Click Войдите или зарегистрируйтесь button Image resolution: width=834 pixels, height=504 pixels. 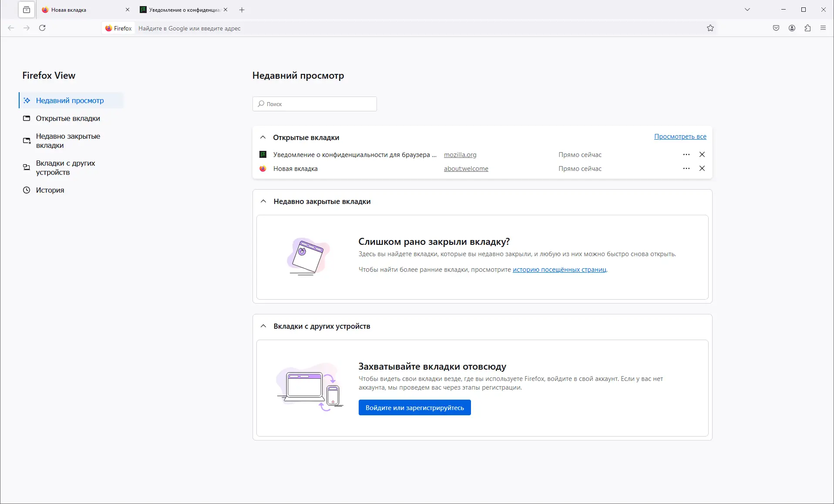[414, 407]
